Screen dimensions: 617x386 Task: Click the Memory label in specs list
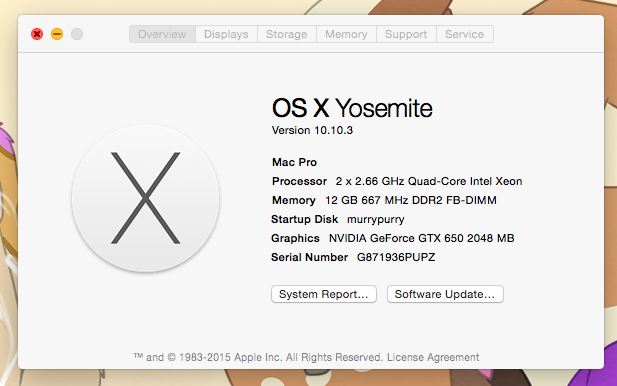point(294,200)
